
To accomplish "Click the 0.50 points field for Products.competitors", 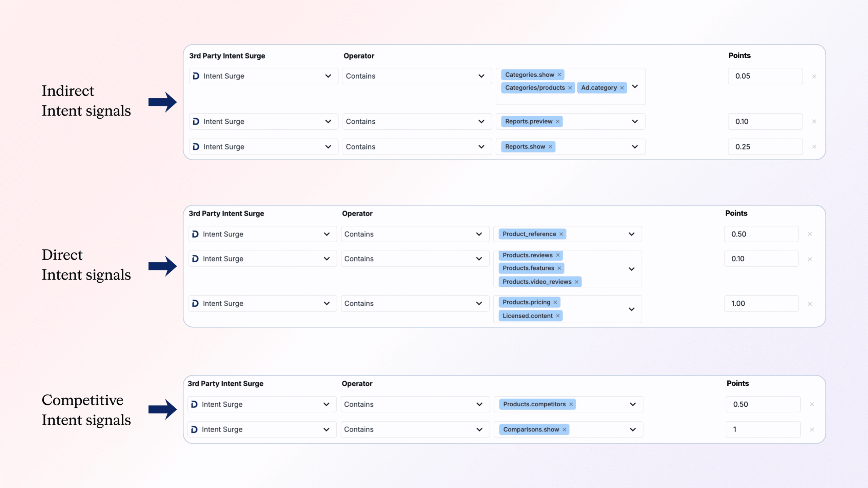I will [763, 404].
